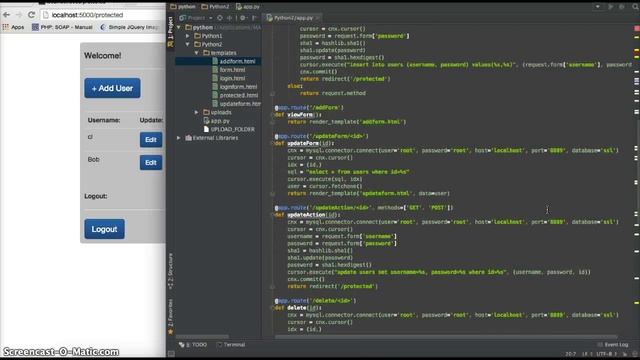Viewport: 640px width, 360px height.
Task: Click the scroll from source target icon
Action: coord(220,18)
